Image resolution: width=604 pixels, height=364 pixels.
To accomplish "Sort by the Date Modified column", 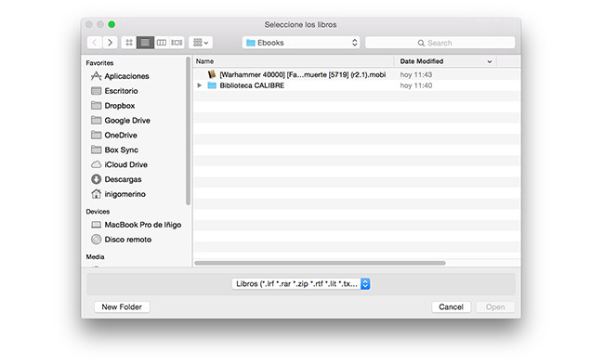I will pos(445,61).
